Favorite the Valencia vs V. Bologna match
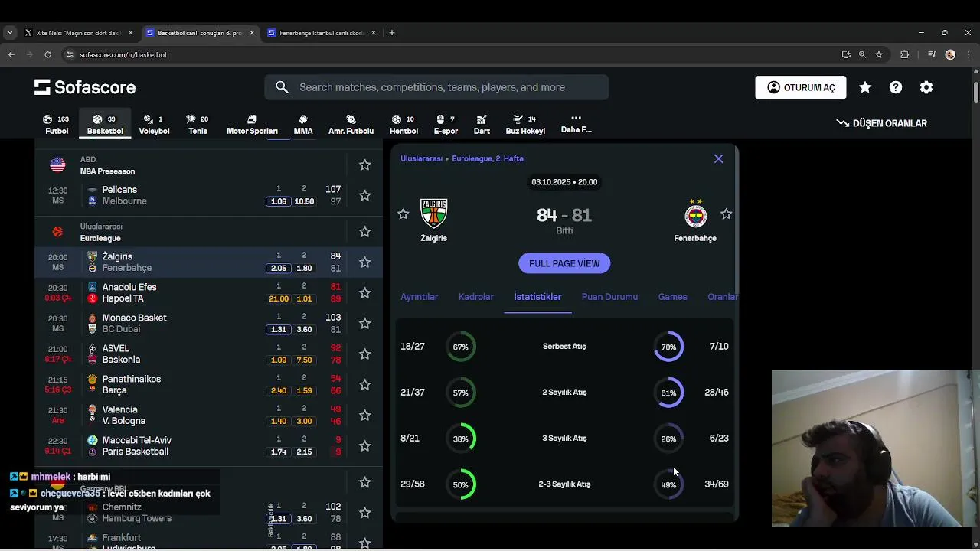Image resolution: width=980 pixels, height=551 pixels. point(365,416)
